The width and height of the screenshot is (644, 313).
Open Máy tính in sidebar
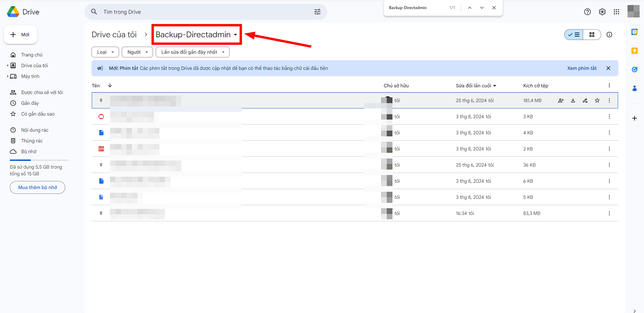(30, 76)
